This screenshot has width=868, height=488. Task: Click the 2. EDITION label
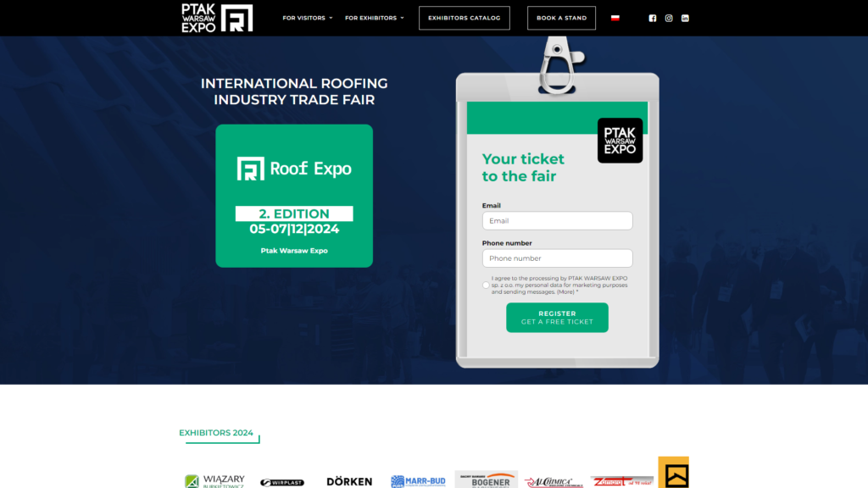tap(294, 213)
